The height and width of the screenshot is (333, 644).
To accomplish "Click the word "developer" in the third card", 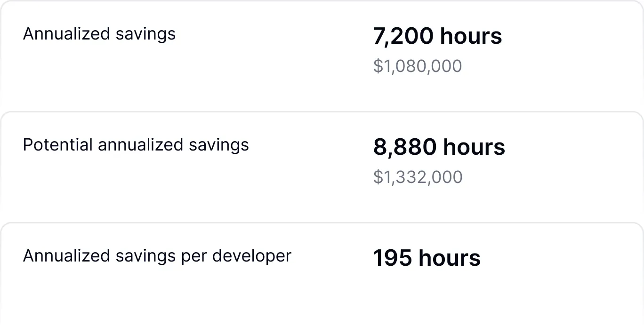I will click(x=252, y=256).
